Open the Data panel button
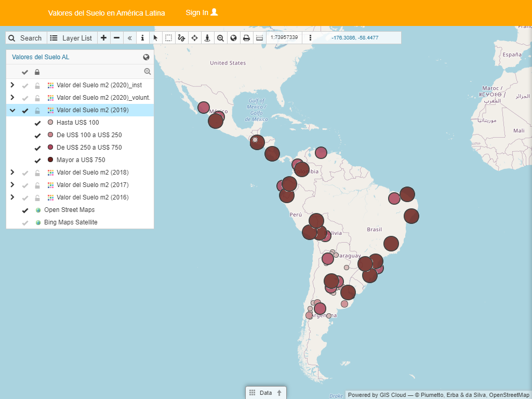 [265, 393]
